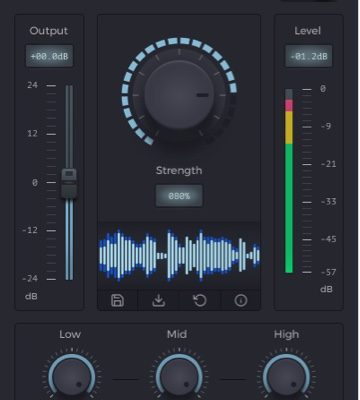Open the info circle icon
360x400 pixels.
point(241,301)
